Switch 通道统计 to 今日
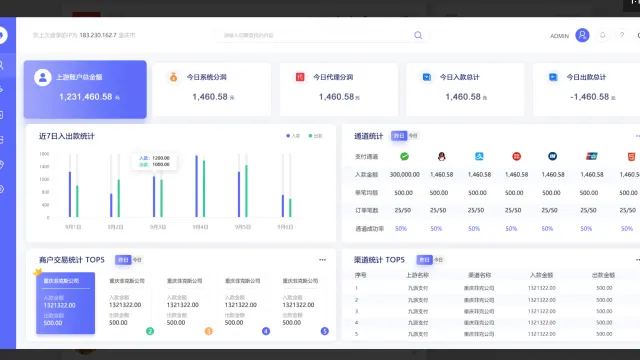Viewport: 640px width, 360px height. (x=413, y=136)
